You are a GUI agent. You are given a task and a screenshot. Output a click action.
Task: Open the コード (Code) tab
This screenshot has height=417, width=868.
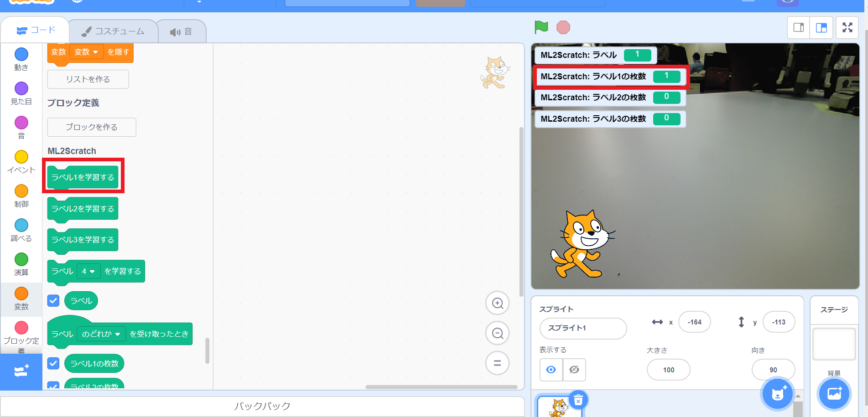[35, 31]
